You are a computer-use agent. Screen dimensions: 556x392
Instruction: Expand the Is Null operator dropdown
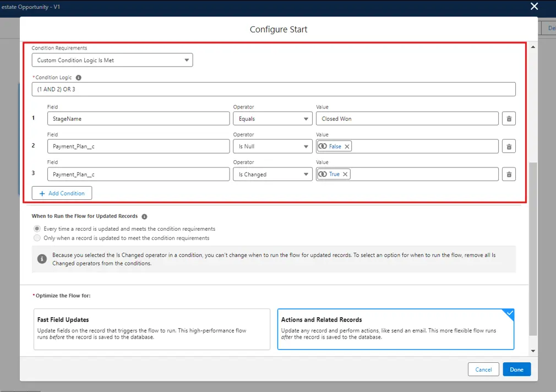click(x=272, y=146)
